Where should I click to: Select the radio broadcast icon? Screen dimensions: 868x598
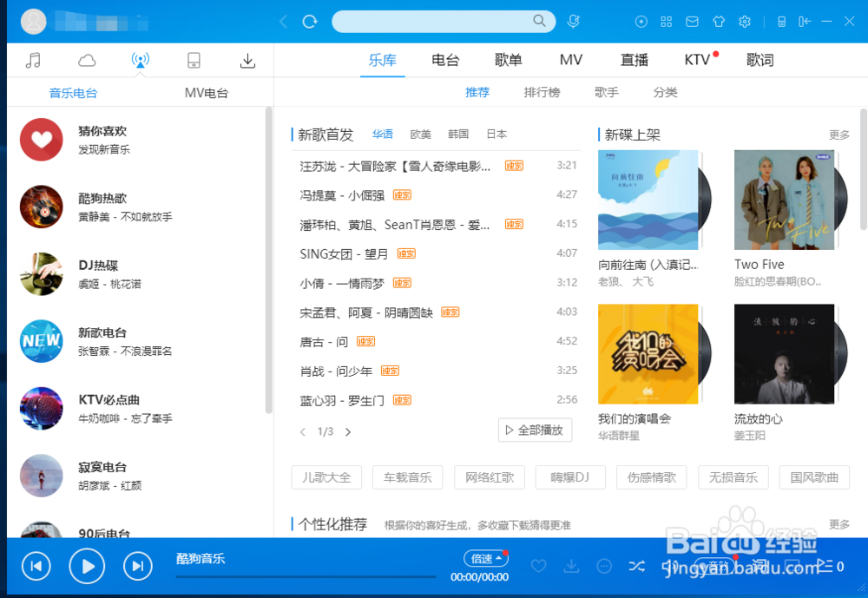[x=140, y=60]
